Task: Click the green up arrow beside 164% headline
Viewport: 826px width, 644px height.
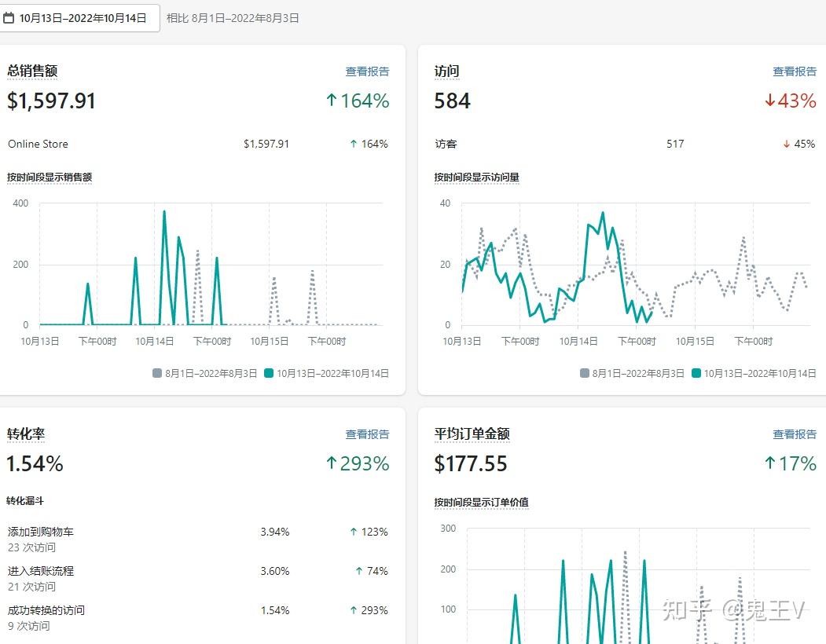Action: coord(332,100)
